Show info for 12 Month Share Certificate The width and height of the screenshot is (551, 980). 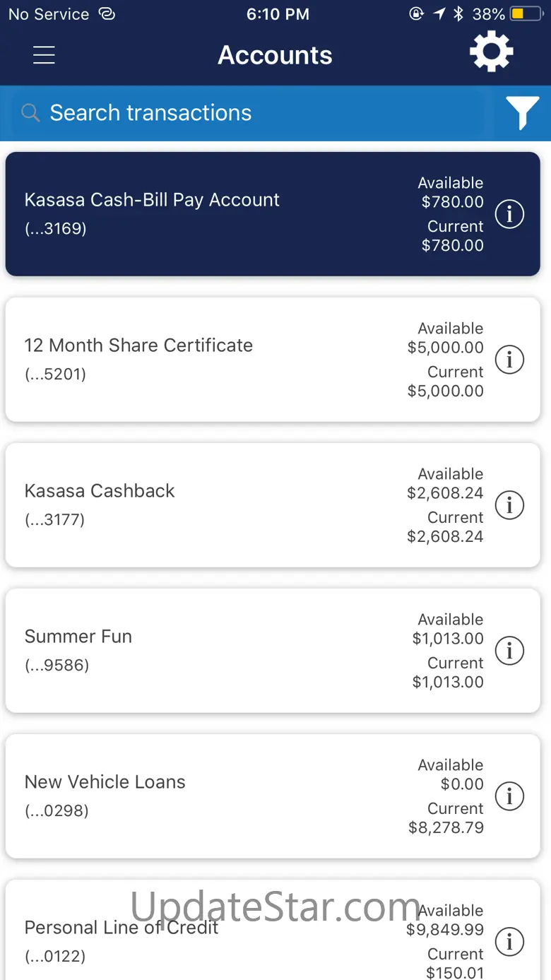pos(509,360)
